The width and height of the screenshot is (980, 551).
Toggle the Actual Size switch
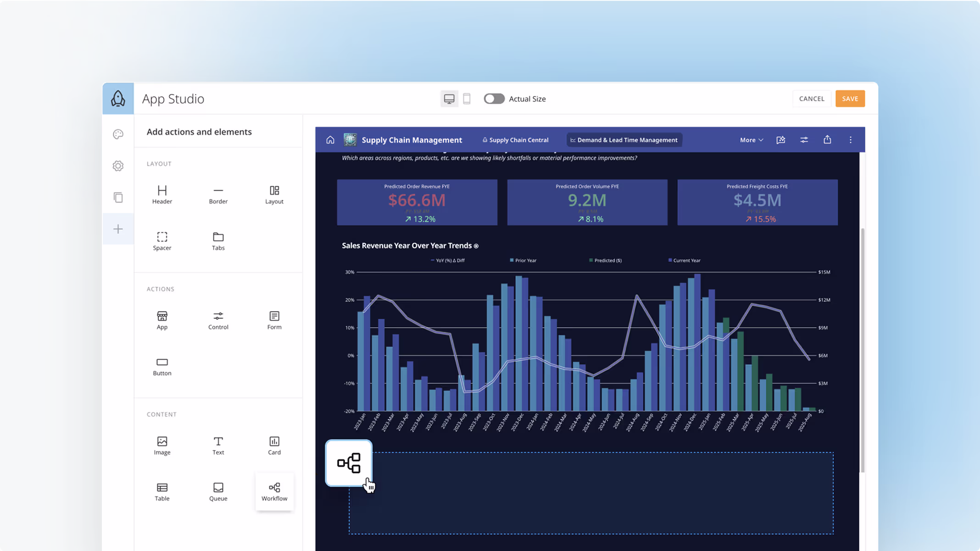pos(494,99)
